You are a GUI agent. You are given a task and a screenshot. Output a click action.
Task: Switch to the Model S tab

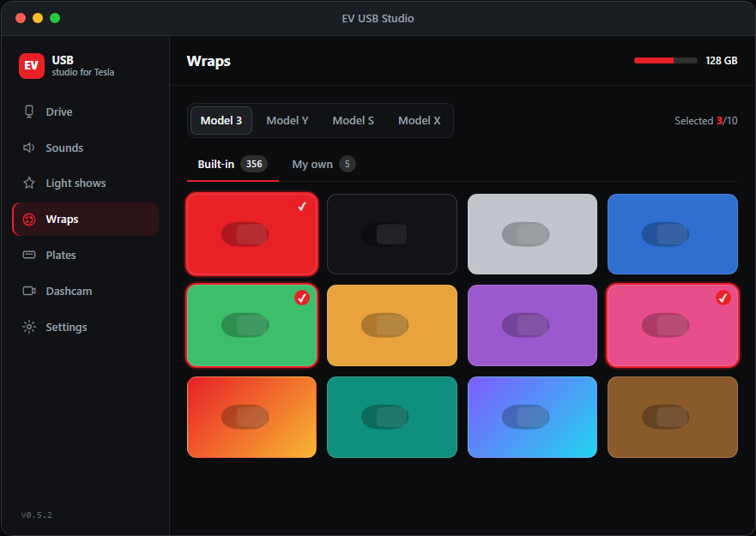point(354,121)
